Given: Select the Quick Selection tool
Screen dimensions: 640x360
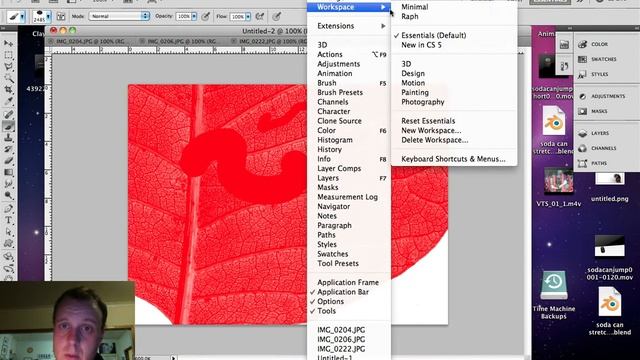Looking at the screenshot, I should [8, 78].
